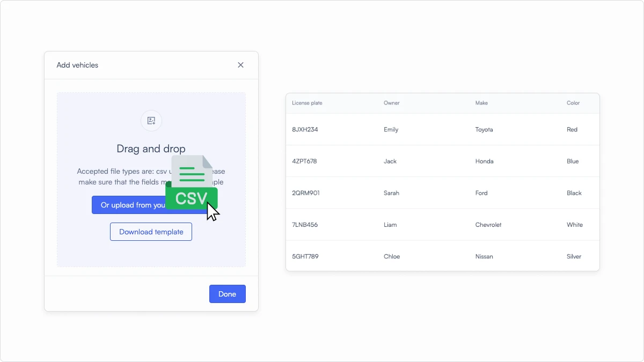Click the Done button

(228, 294)
